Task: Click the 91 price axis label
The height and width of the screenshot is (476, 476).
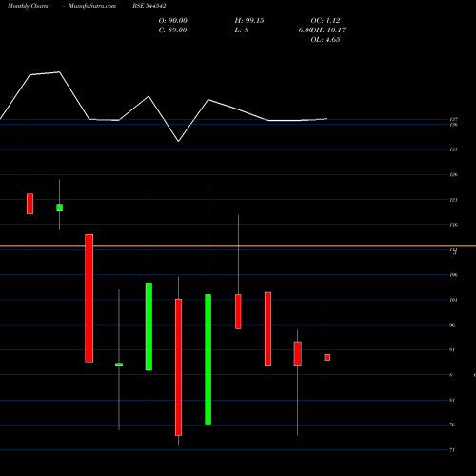Action: click(452, 349)
